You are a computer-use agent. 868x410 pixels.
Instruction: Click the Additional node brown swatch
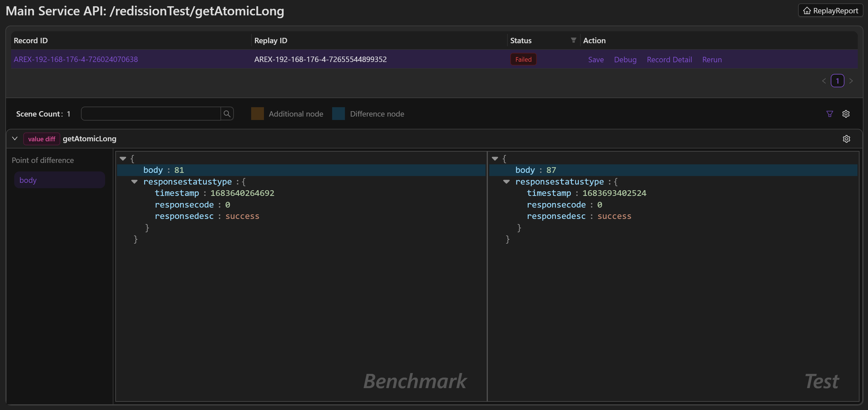click(257, 114)
